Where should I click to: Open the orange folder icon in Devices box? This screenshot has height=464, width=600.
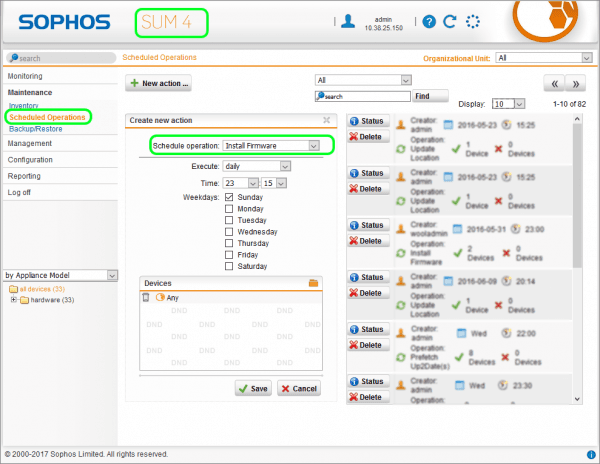point(313,283)
